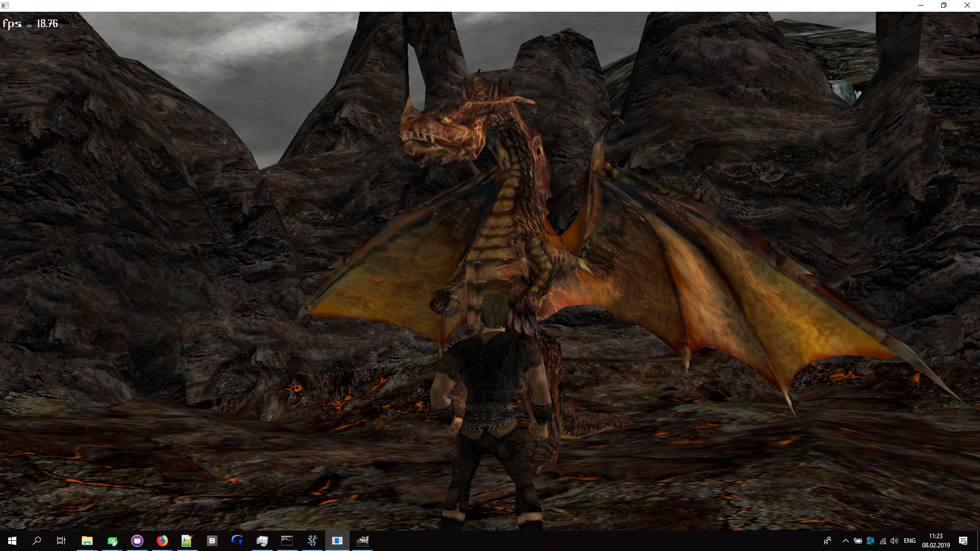Click the Show Desktop sliver at taskbar edge

pos(978,541)
